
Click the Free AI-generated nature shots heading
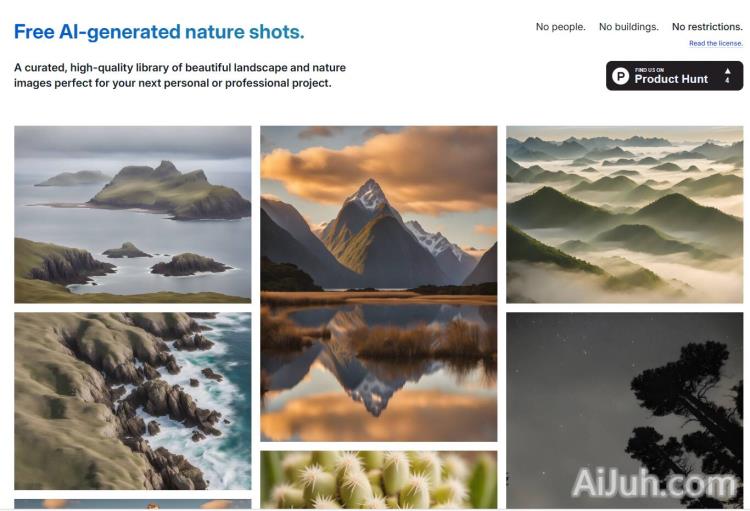click(159, 32)
